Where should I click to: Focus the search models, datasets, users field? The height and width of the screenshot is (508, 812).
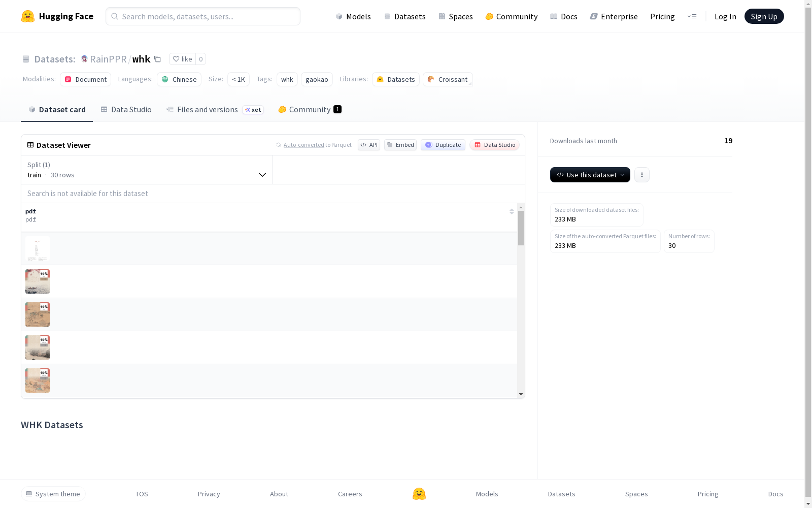pyautogui.click(x=203, y=16)
